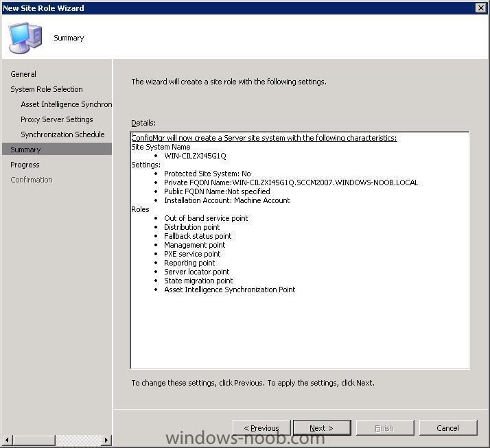The height and width of the screenshot is (448, 490).
Task: Click the Previous button
Action: (x=261, y=427)
